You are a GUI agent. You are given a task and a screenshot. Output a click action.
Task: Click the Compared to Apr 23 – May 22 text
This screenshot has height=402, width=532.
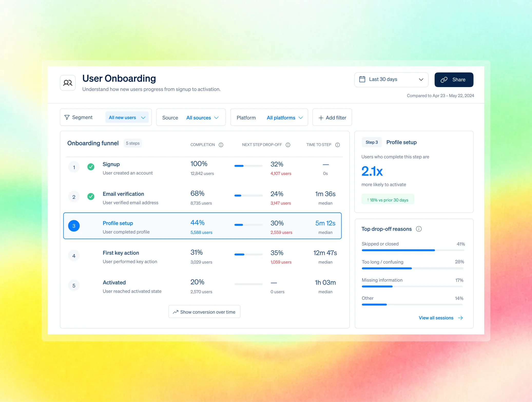440,96
